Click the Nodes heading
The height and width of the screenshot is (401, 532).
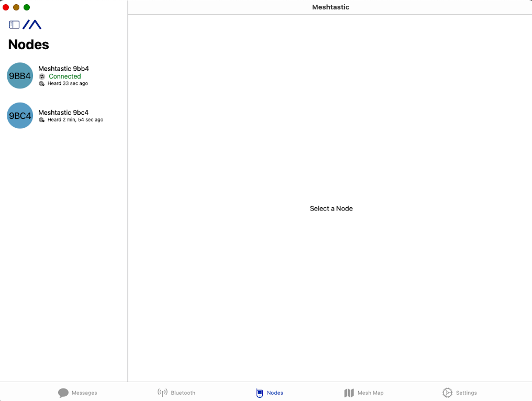tap(28, 44)
